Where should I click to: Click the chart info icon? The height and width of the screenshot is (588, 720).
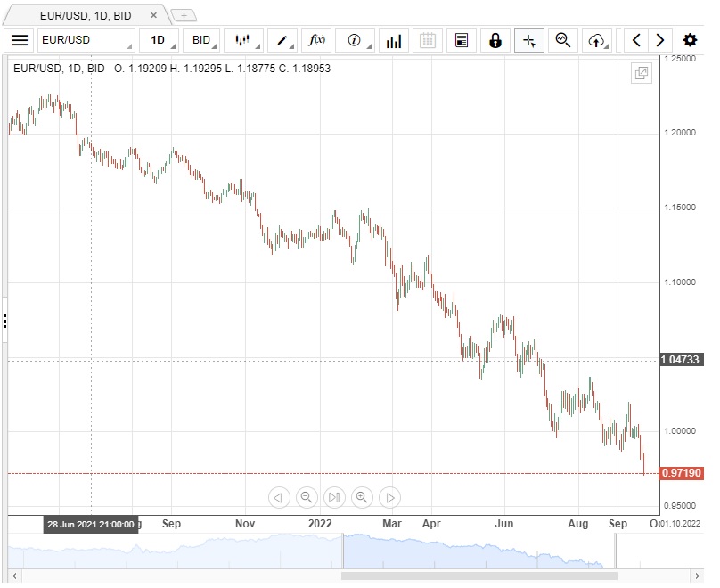coord(356,40)
